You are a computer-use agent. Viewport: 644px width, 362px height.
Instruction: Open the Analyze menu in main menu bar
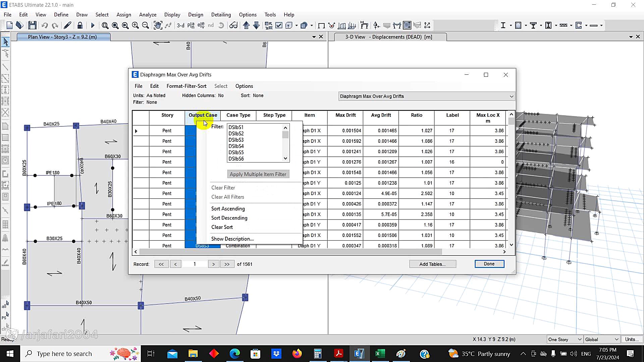click(x=148, y=15)
